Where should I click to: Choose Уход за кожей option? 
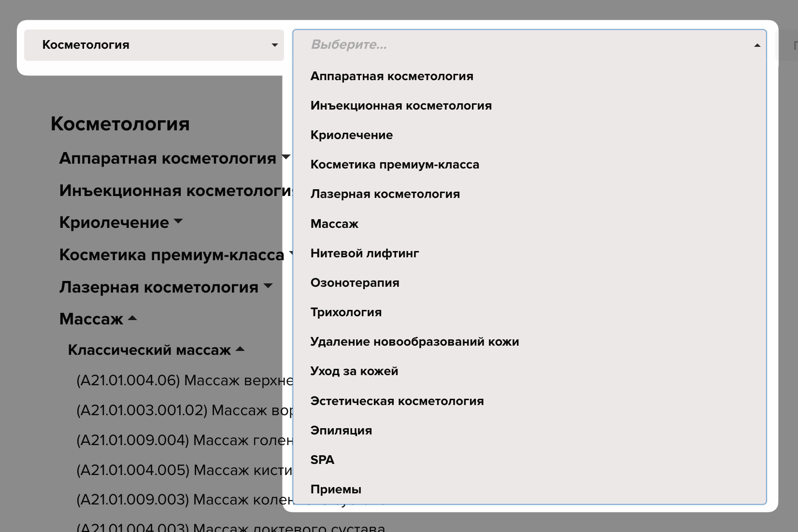tap(354, 371)
